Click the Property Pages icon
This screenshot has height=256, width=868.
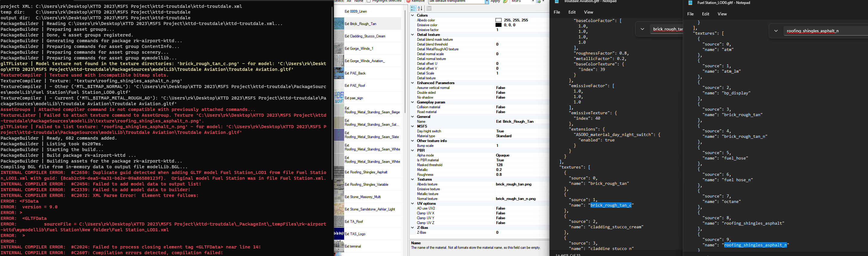pyautogui.click(x=429, y=8)
